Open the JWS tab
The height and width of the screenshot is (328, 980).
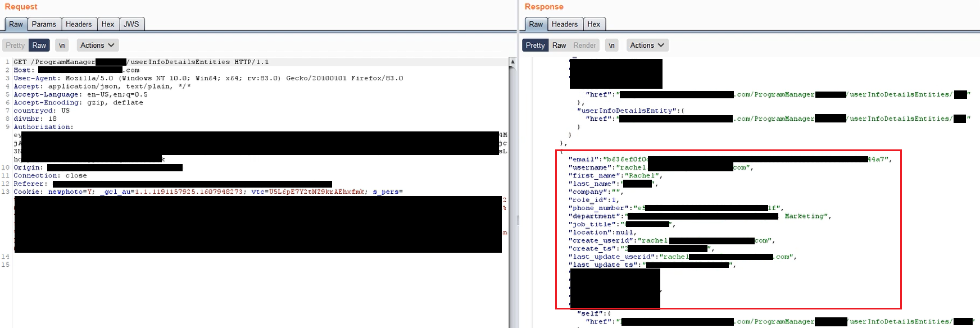pos(131,24)
